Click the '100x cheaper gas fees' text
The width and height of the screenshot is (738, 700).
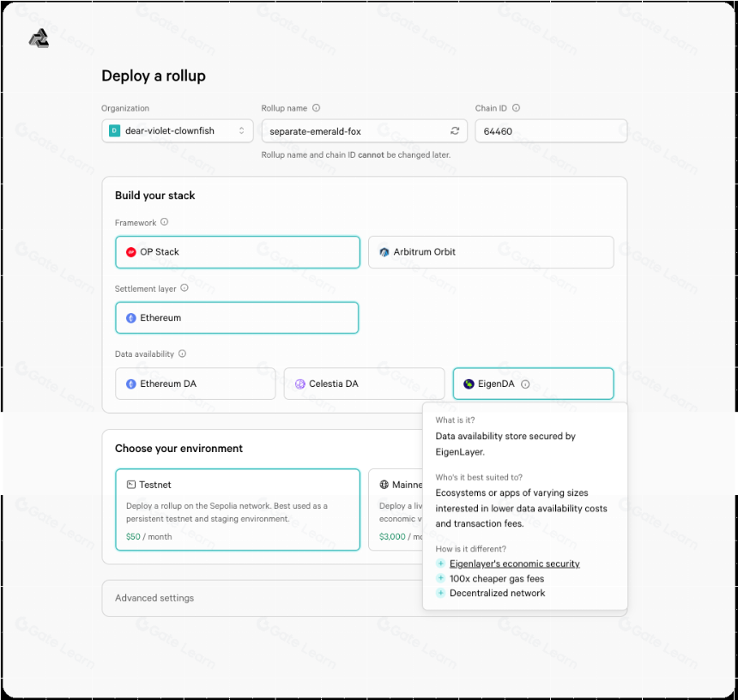497,579
